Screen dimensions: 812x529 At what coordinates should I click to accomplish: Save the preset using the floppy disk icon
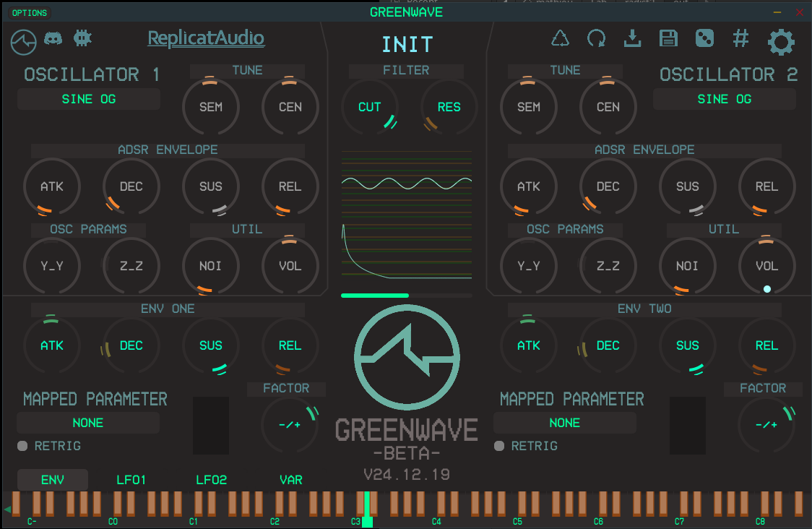(668, 39)
